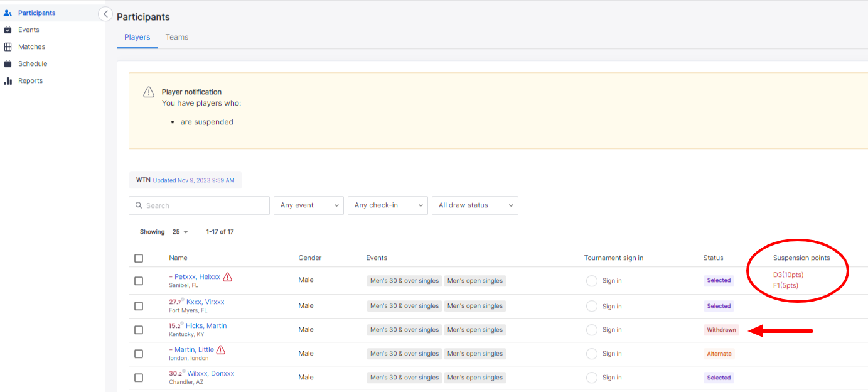
Task: Click the search magnifier in the search bar
Action: (139, 205)
